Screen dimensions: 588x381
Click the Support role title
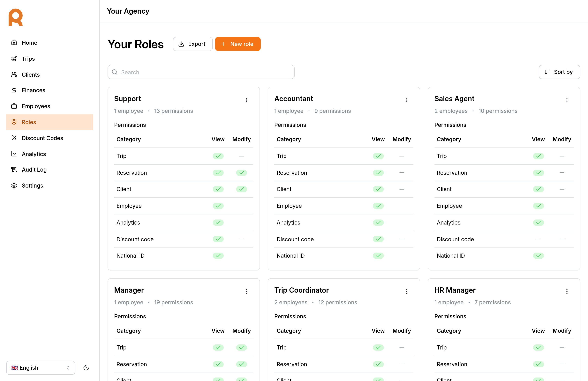click(x=127, y=99)
